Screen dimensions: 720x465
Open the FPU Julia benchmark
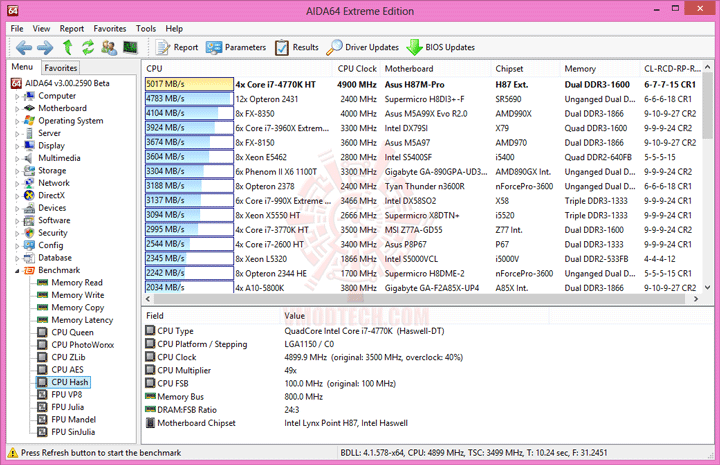[x=68, y=407]
